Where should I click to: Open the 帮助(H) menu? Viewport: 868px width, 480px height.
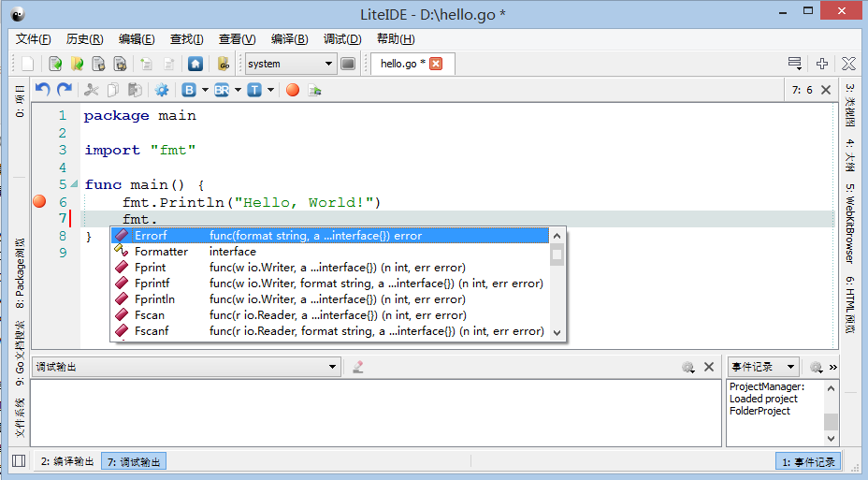tap(396, 38)
